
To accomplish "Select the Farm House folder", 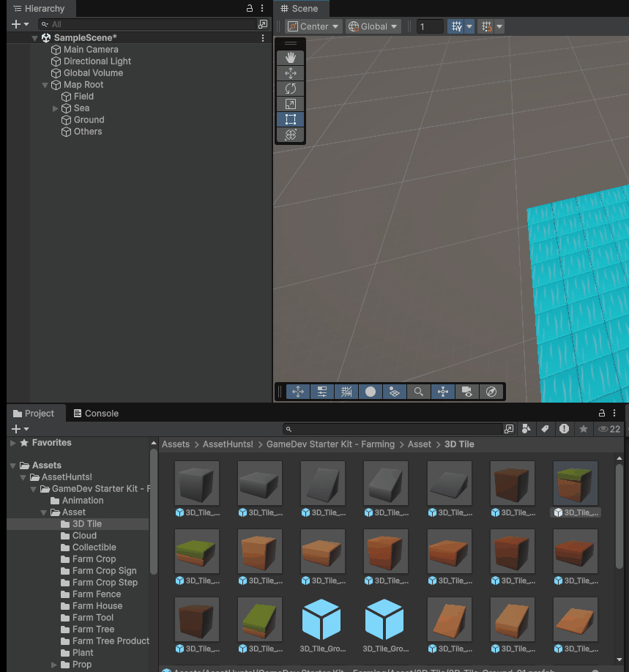I will coord(97,606).
